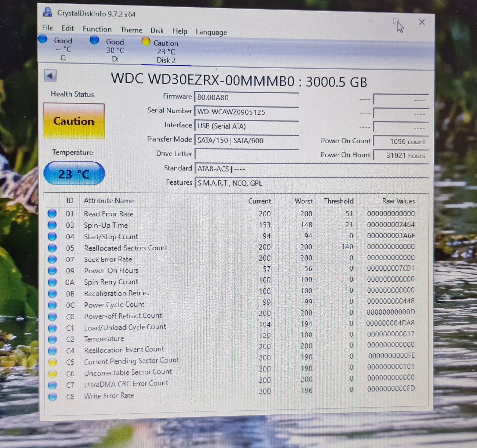
Task: Select the Reallocated Sectors Count attribute name
Action: 126,248
